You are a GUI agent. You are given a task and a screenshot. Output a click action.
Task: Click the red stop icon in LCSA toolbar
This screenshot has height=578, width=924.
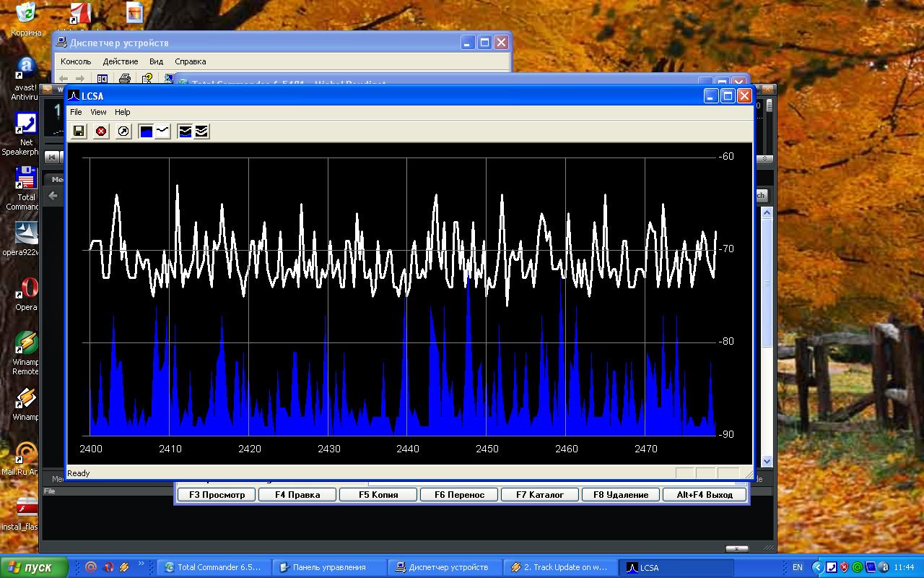101,131
